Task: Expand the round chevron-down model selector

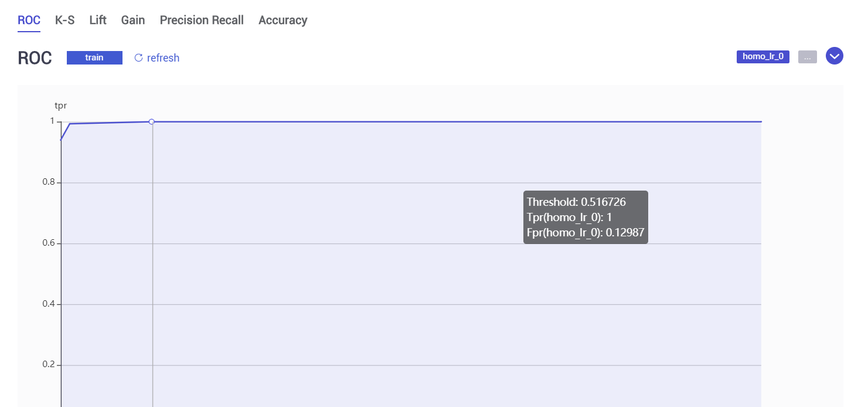Action: pyautogui.click(x=834, y=56)
